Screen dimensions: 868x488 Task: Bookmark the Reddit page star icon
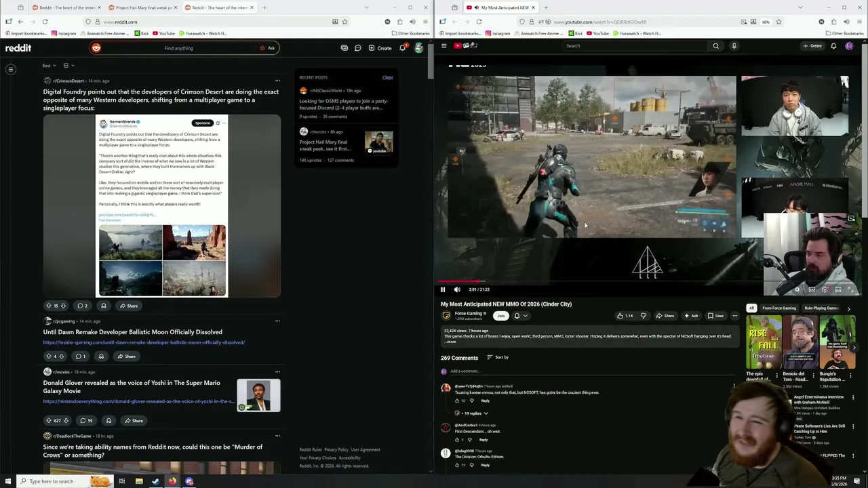[344, 22]
